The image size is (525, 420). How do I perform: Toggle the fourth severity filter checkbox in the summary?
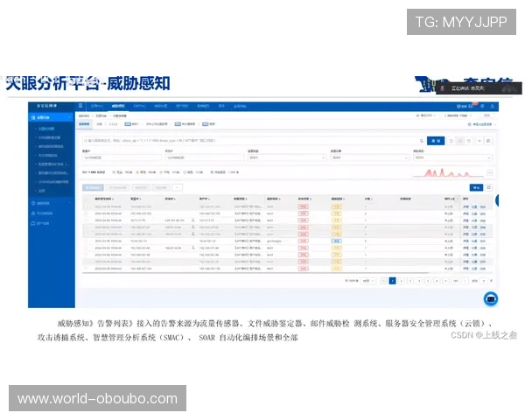click(x=185, y=172)
